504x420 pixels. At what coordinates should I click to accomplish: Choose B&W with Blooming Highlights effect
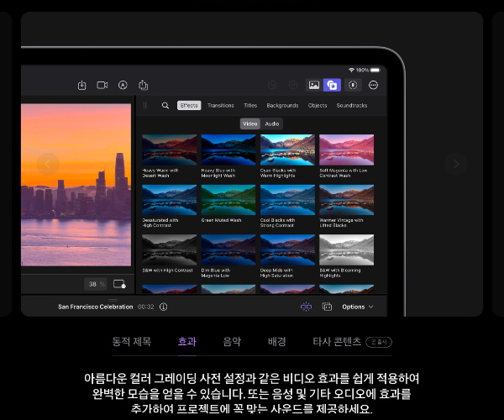[346, 256]
